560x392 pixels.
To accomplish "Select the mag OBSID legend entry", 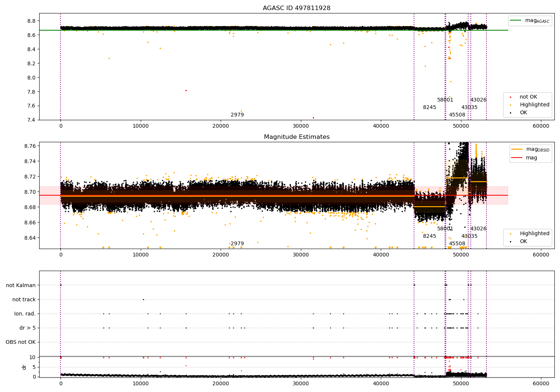I will [530, 149].
